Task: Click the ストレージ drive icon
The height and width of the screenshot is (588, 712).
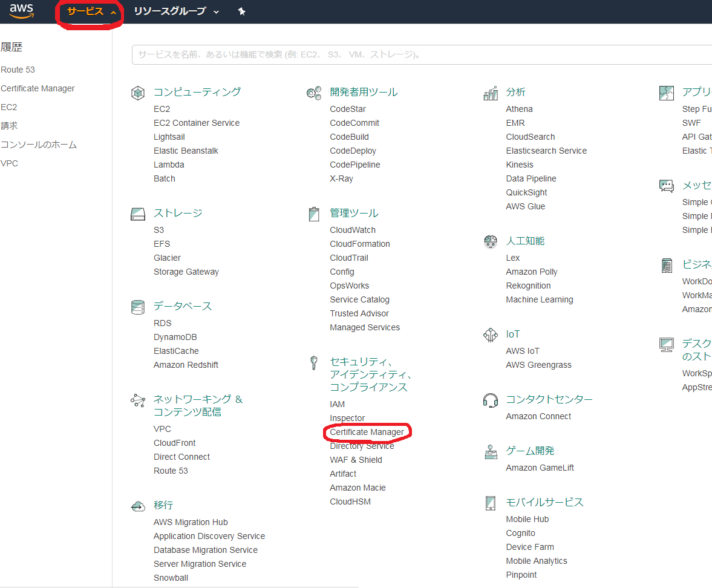Action: click(138, 214)
